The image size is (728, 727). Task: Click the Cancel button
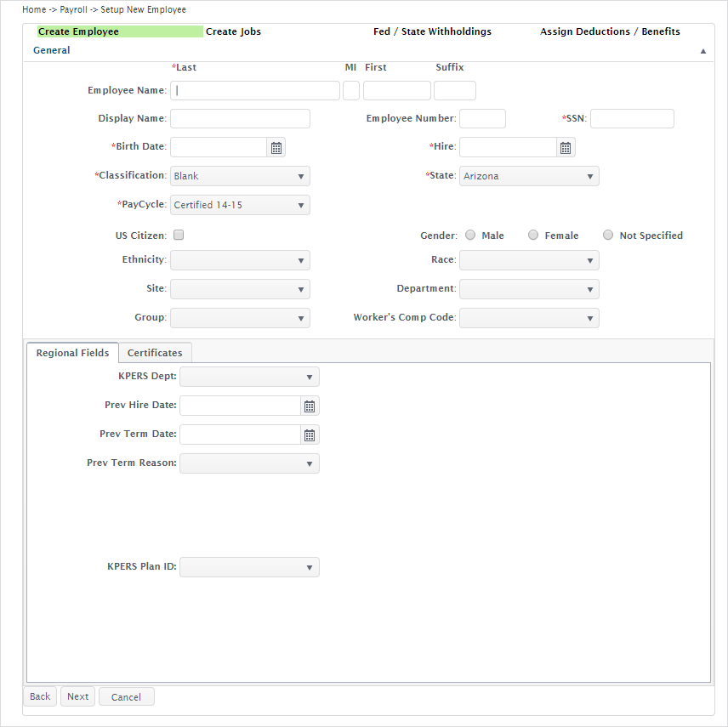click(126, 697)
